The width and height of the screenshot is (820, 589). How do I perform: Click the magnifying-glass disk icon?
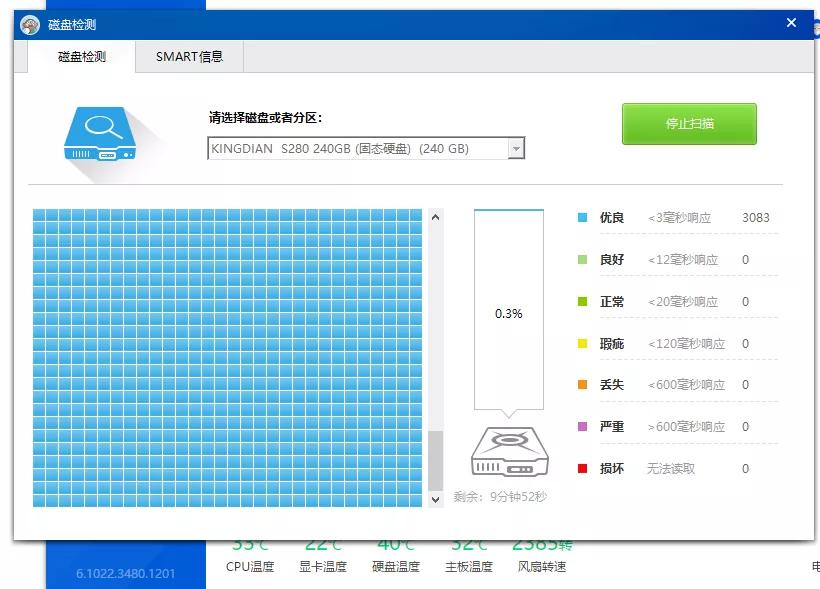tap(103, 135)
